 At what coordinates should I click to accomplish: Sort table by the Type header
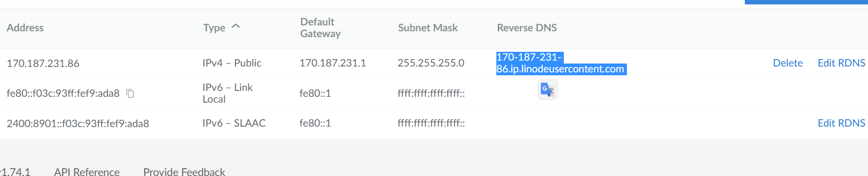[x=214, y=28]
